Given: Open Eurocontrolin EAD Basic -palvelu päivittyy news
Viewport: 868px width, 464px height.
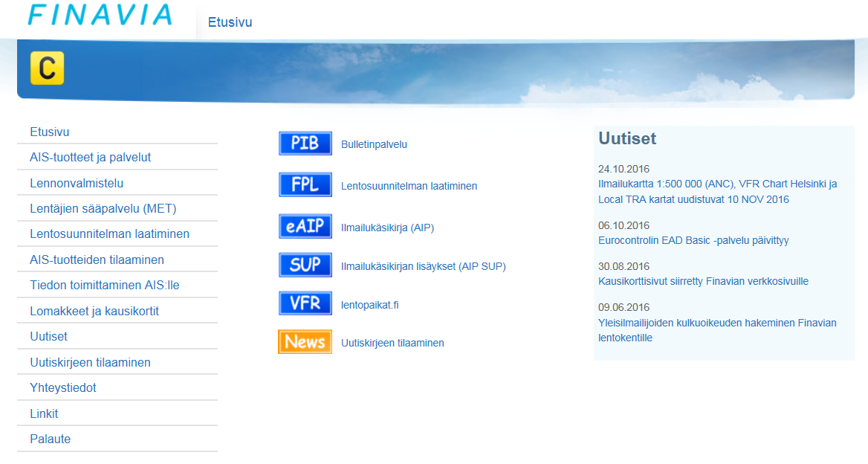Looking at the screenshot, I should point(693,240).
